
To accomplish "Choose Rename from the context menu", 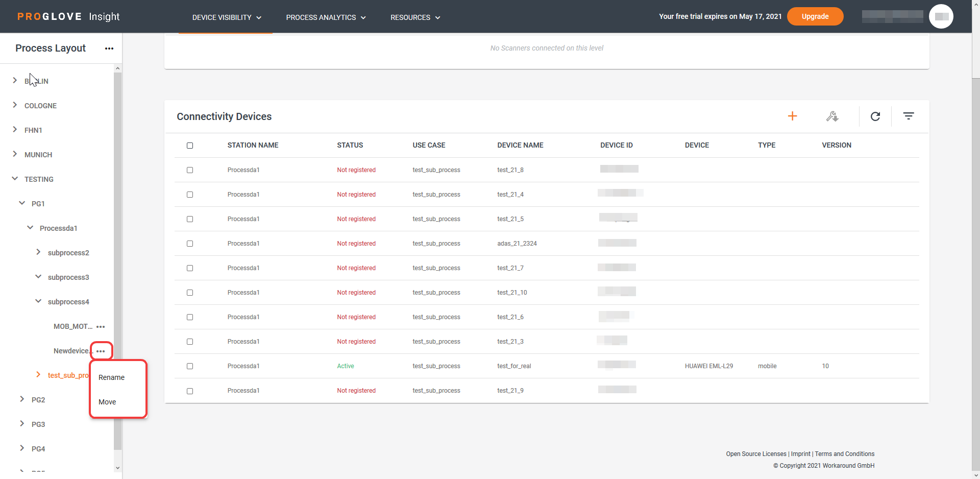I will [111, 377].
